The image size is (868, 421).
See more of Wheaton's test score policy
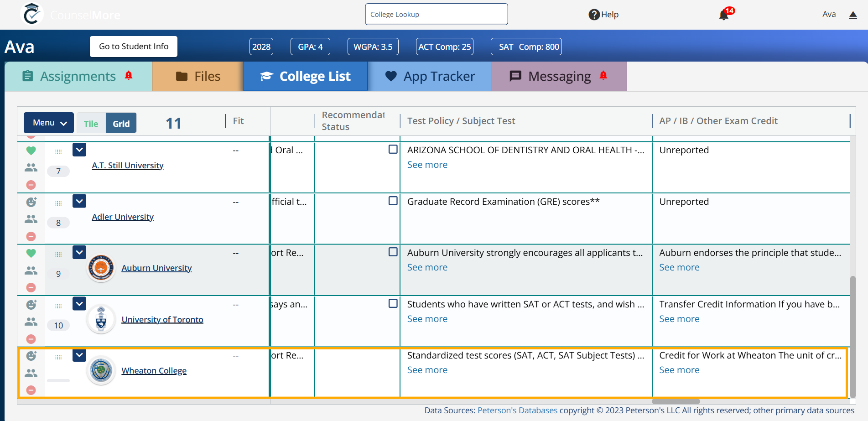click(427, 370)
